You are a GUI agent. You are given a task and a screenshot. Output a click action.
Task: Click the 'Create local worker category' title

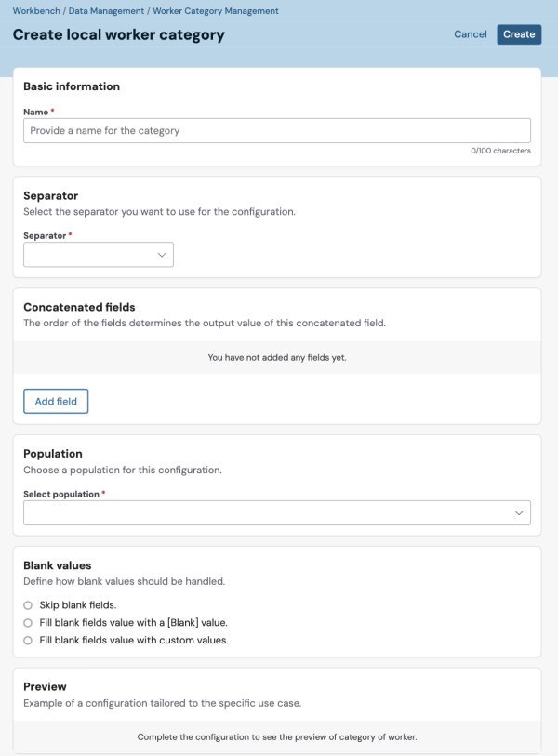pyautogui.click(x=119, y=34)
